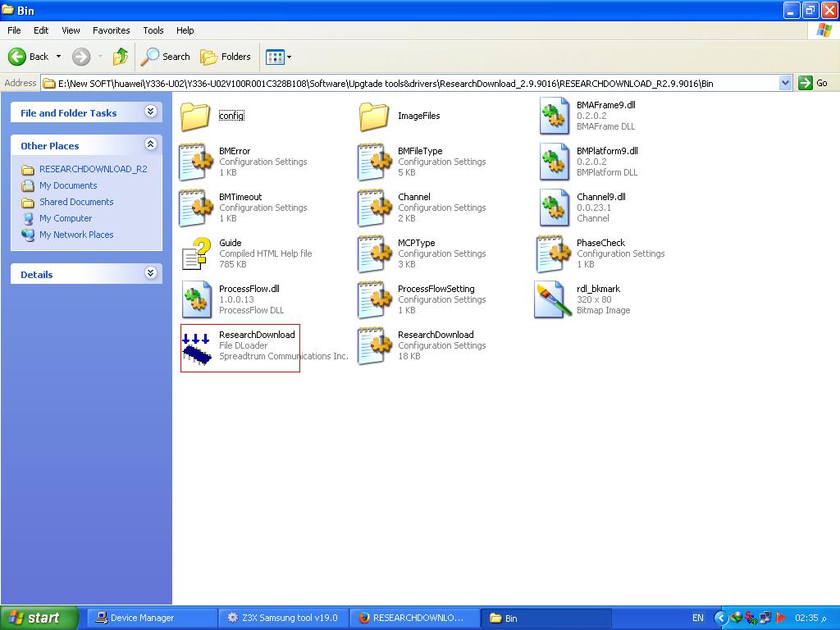This screenshot has width=840, height=630.
Task: Select the BMTimeout configuration file icon
Action: (195, 208)
